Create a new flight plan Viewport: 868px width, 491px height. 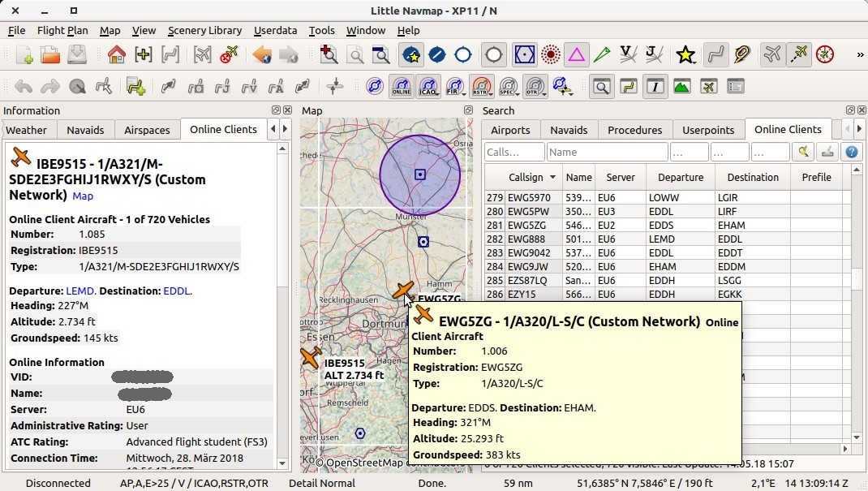[x=24, y=55]
